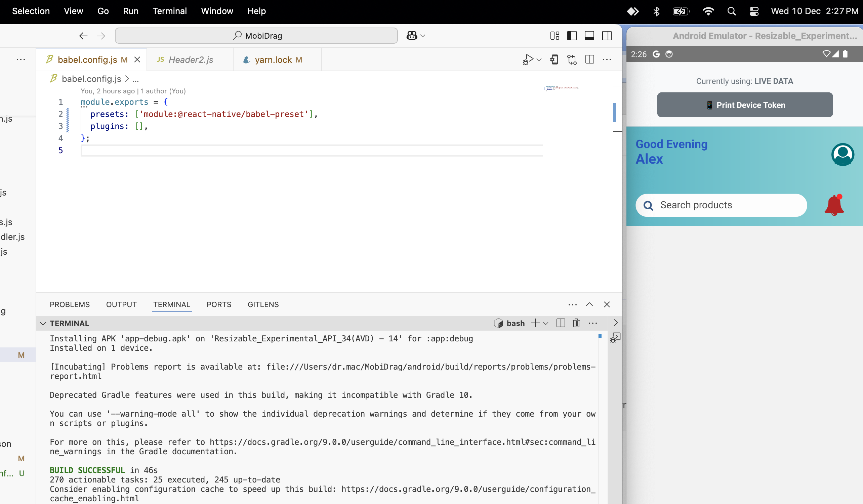The image size is (863, 504).
Task: Open changes compare icon in editor toolbar
Action: 572,59
